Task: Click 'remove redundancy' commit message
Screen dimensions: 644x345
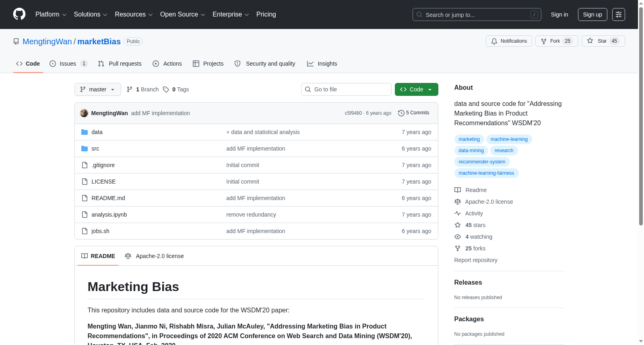Action: click(x=251, y=215)
